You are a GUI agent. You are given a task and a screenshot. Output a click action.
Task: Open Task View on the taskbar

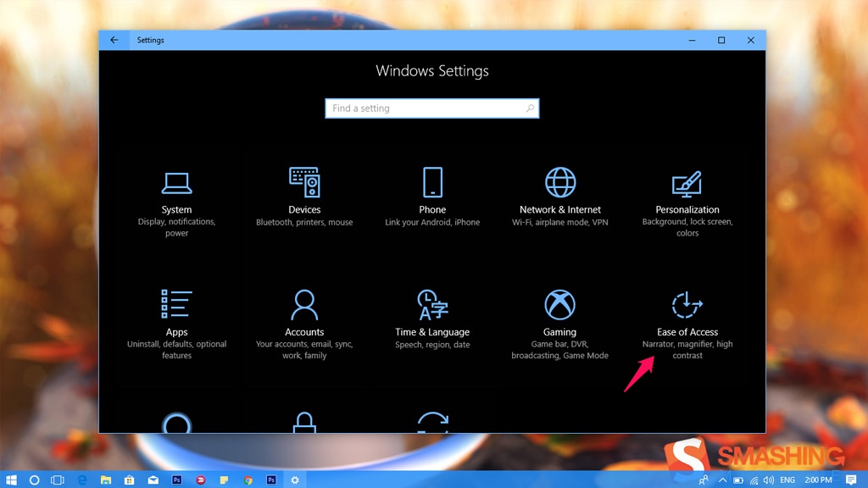pyautogui.click(x=58, y=480)
